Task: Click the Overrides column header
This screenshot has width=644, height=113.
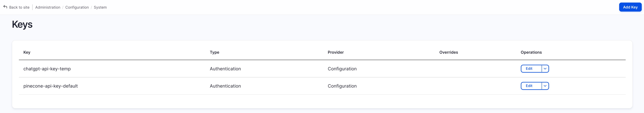Action: tap(448, 52)
